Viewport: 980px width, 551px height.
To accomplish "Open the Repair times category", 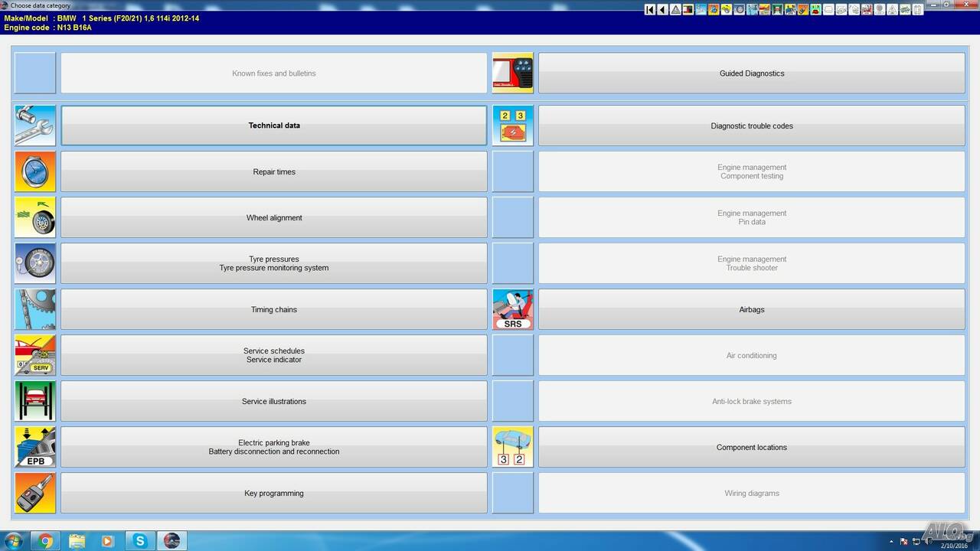I will (274, 171).
